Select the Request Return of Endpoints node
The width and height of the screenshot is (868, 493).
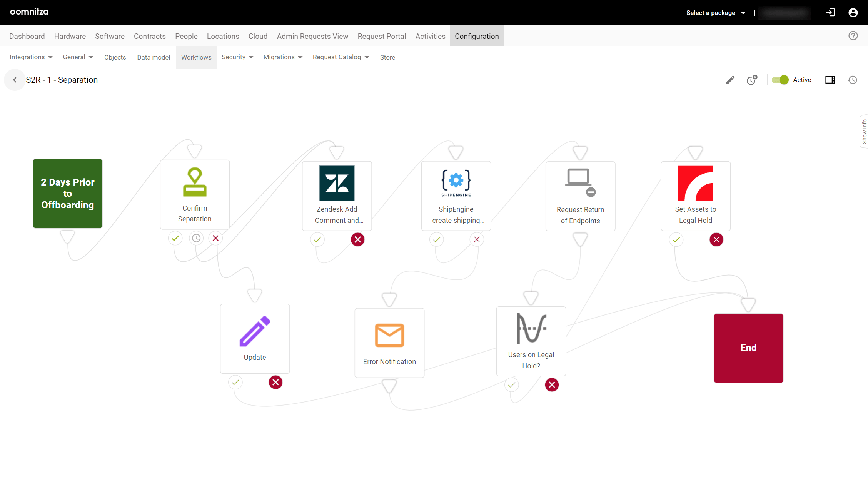click(580, 196)
